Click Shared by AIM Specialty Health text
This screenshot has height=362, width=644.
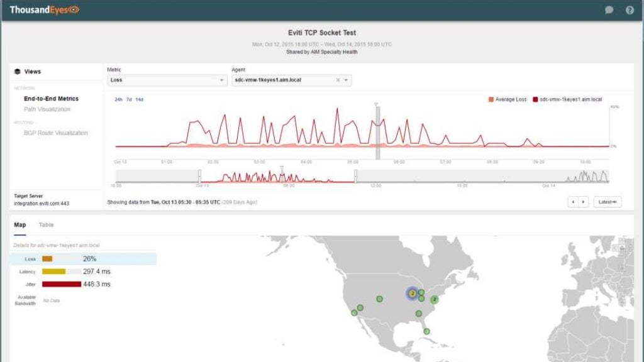[x=322, y=52]
